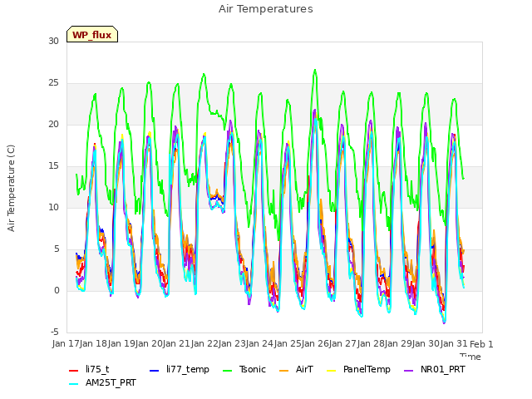Click the AirT legend entry
The image size is (532, 399).
coord(296,369)
